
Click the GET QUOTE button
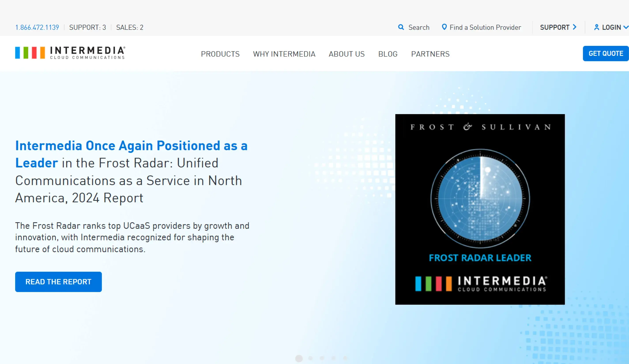coord(606,53)
